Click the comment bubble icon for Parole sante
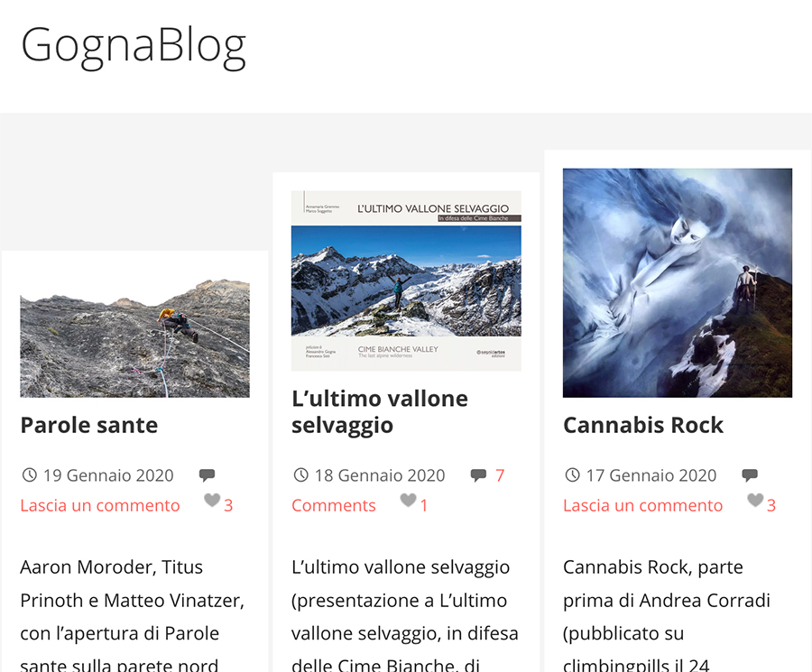 click(x=208, y=474)
